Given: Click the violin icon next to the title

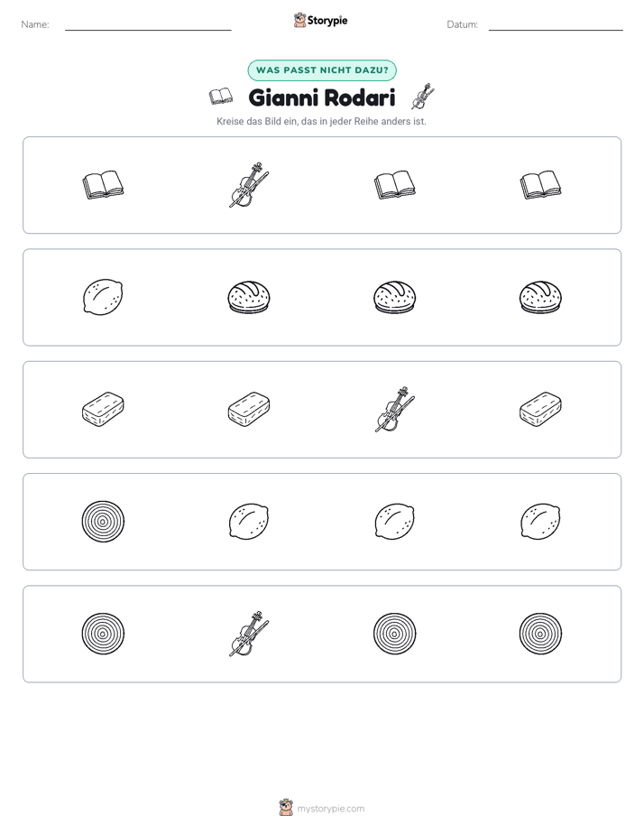Looking at the screenshot, I should tap(423, 97).
